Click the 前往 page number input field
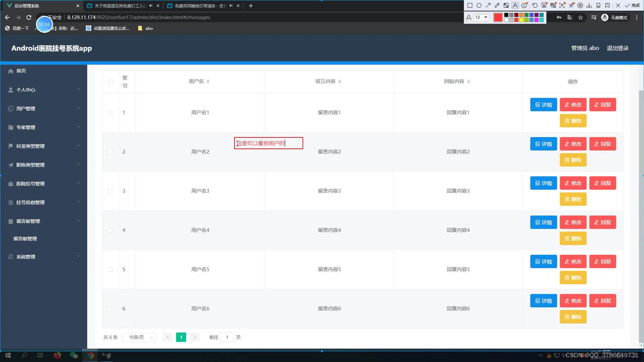 [227, 337]
